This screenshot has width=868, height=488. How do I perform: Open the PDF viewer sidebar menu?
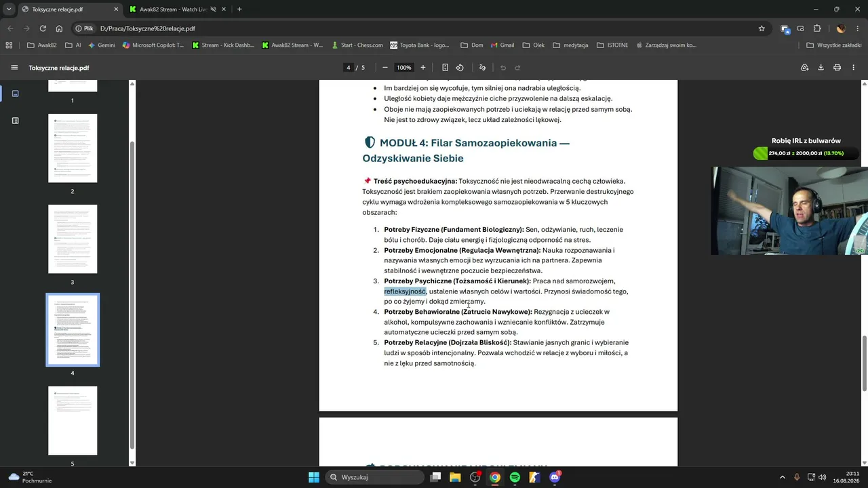coord(14,68)
